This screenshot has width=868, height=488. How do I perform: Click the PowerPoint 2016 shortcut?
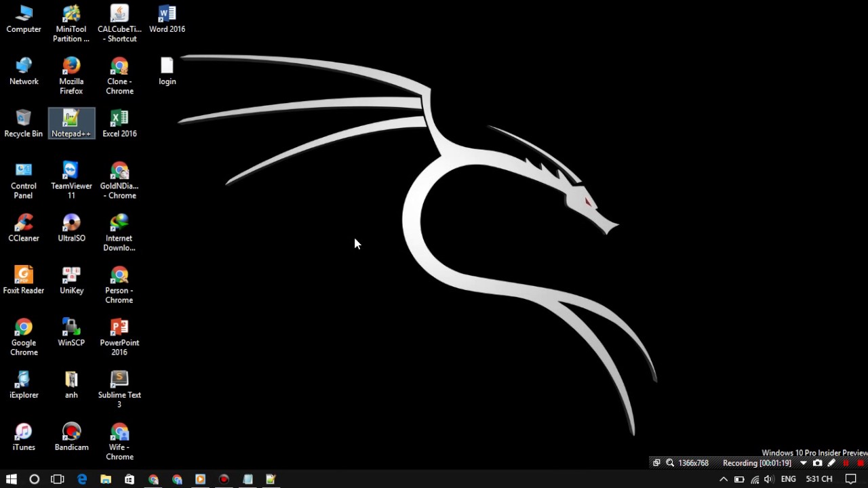119,337
